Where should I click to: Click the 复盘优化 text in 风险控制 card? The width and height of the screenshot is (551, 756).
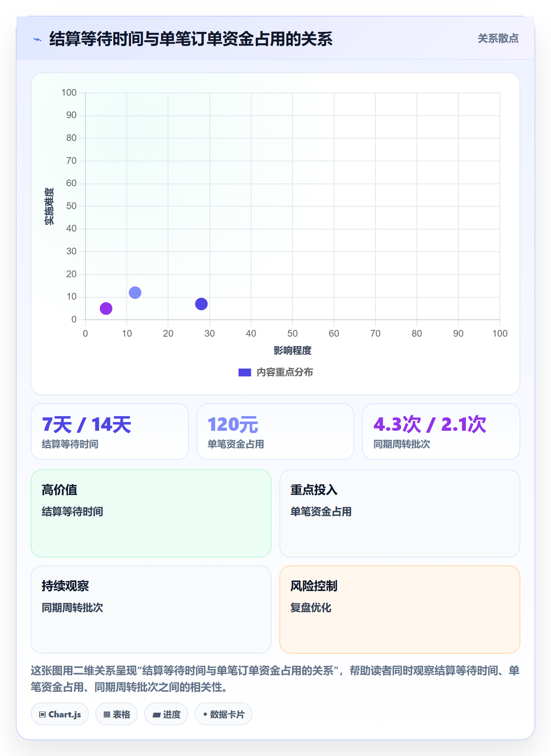tap(311, 608)
